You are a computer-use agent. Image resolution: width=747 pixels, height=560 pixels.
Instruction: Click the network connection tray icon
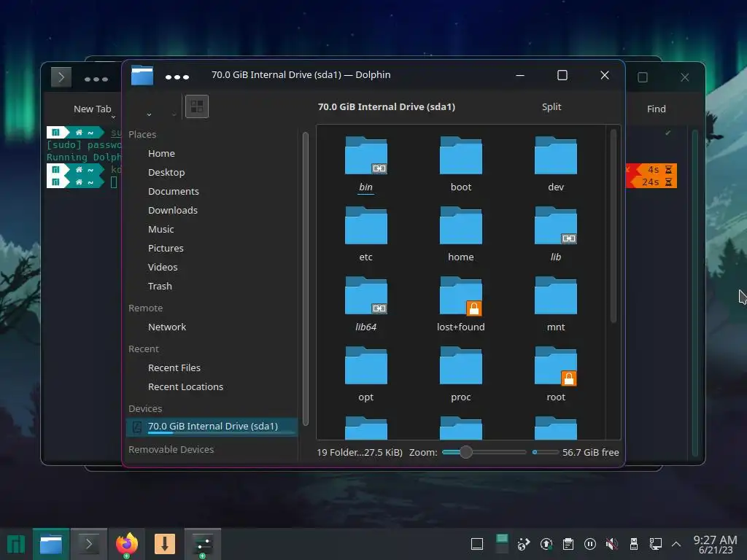pos(656,544)
